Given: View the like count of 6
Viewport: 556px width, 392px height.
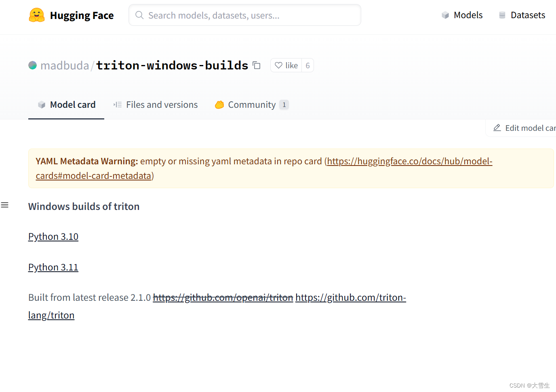Looking at the screenshot, I should click(x=307, y=65).
